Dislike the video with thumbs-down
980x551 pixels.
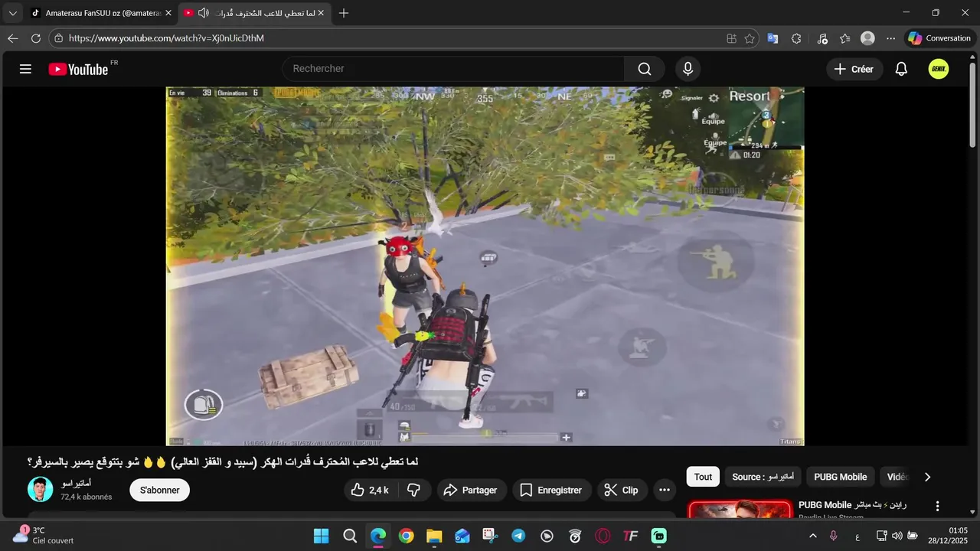(x=413, y=490)
